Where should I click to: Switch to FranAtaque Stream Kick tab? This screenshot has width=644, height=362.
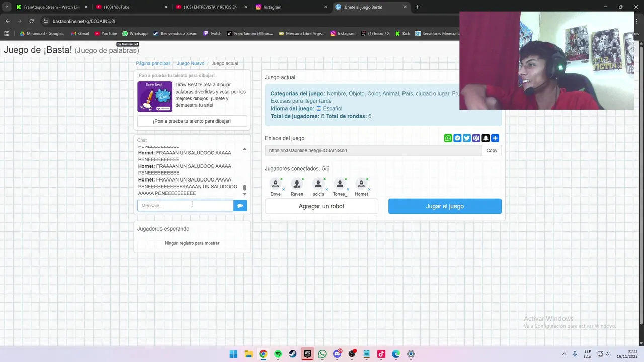click(x=51, y=7)
